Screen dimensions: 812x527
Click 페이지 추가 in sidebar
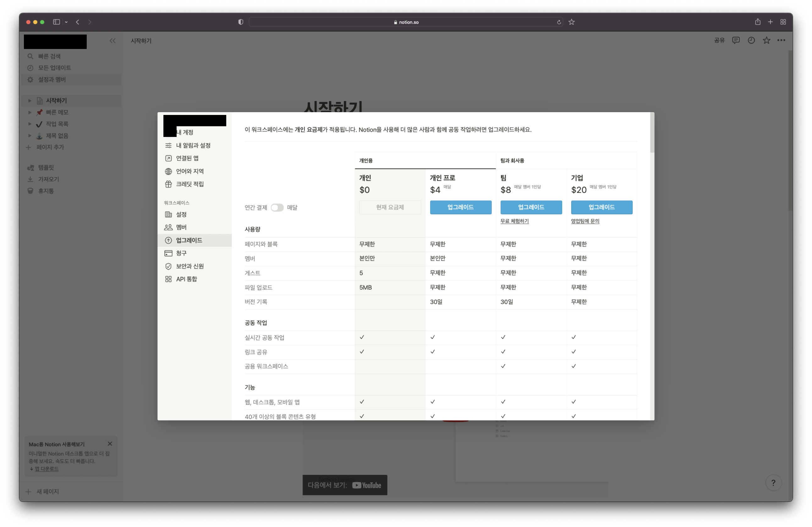tap(71, 147)
